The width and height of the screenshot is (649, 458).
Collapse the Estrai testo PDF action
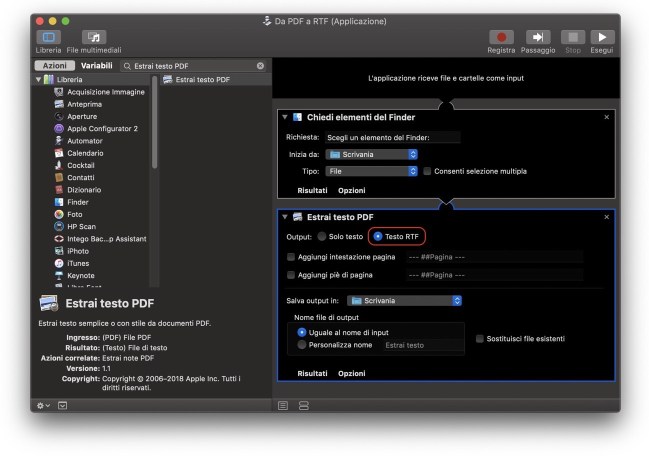285,216
